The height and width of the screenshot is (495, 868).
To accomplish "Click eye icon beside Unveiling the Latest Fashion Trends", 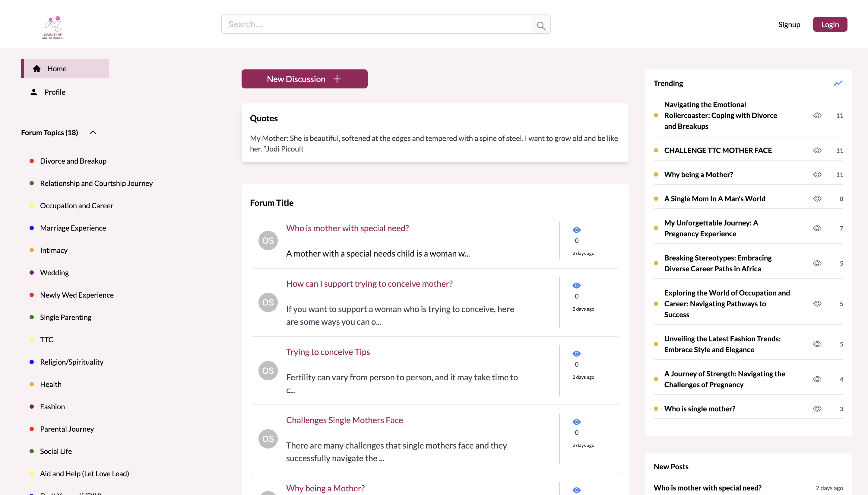I will [817, 344].
